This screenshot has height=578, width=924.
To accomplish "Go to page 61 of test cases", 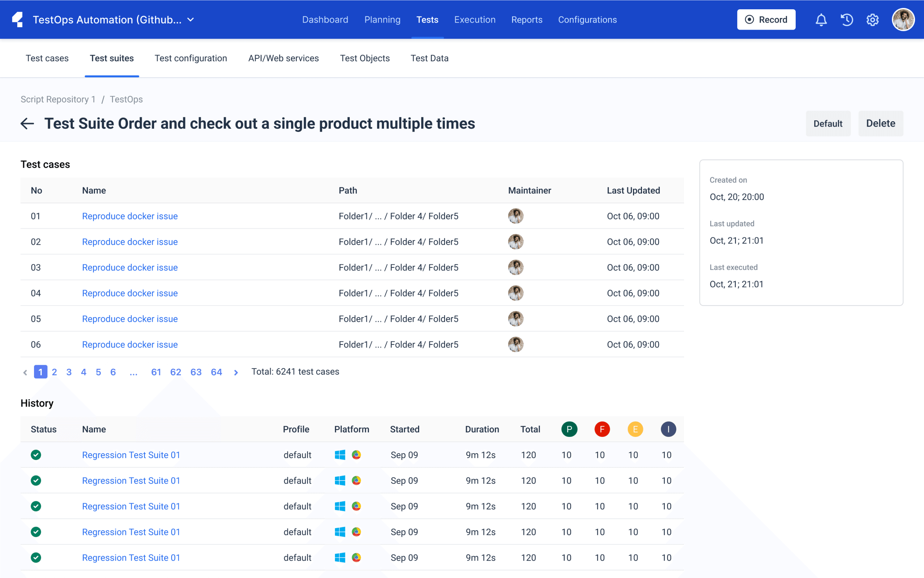I will (156, 372).
